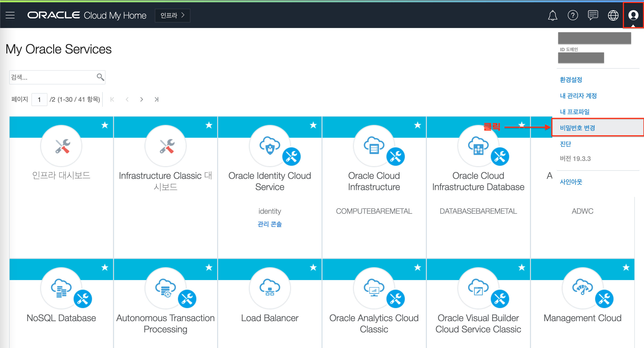Click the COMPUTEBAREMETAL label
Viewport: 644px width, 348px height.
tap(374, 211)
